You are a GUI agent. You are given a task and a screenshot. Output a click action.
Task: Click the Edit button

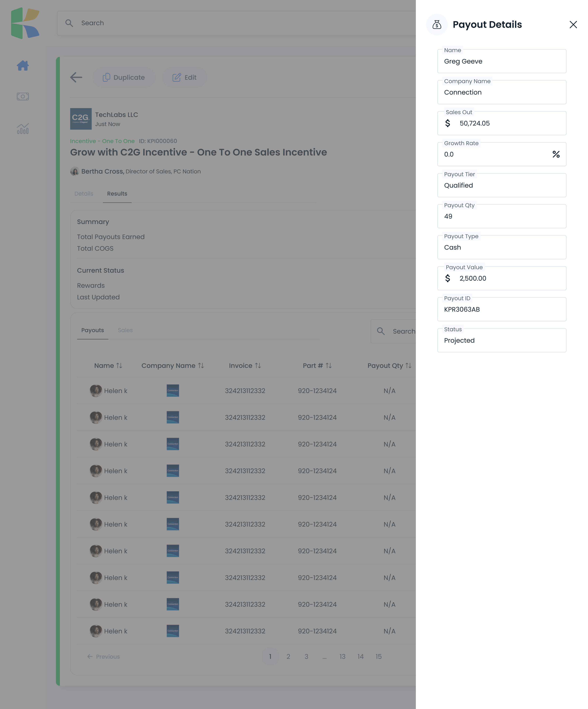click(x=184, y=77)
